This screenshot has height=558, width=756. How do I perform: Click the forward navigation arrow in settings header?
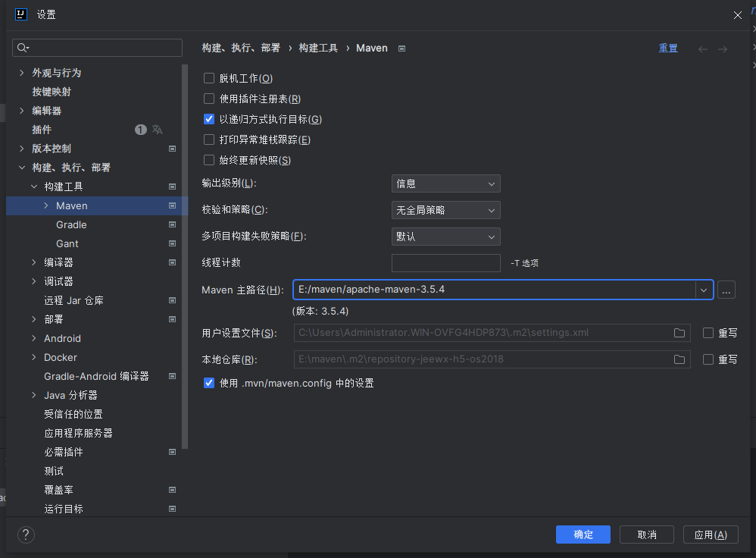point(722,48)
